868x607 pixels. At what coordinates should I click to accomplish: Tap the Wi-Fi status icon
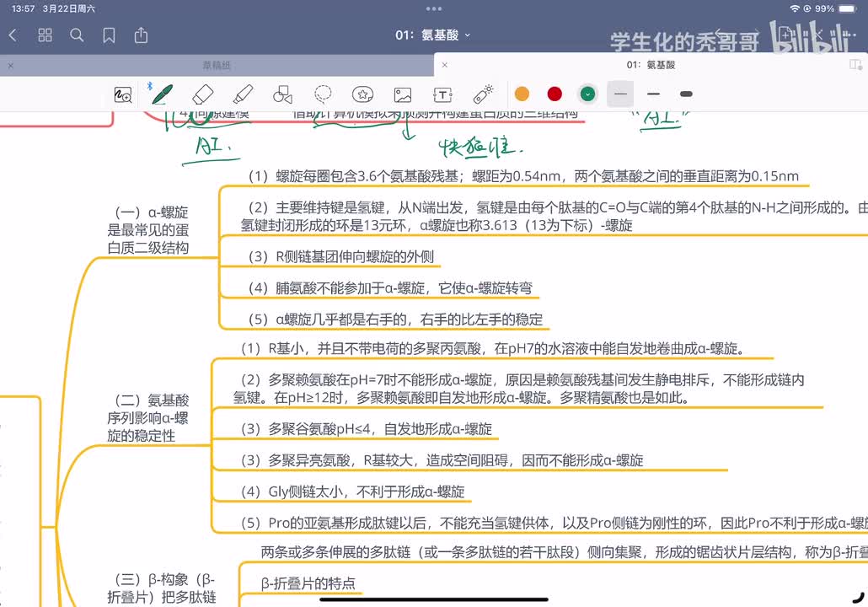795,8
